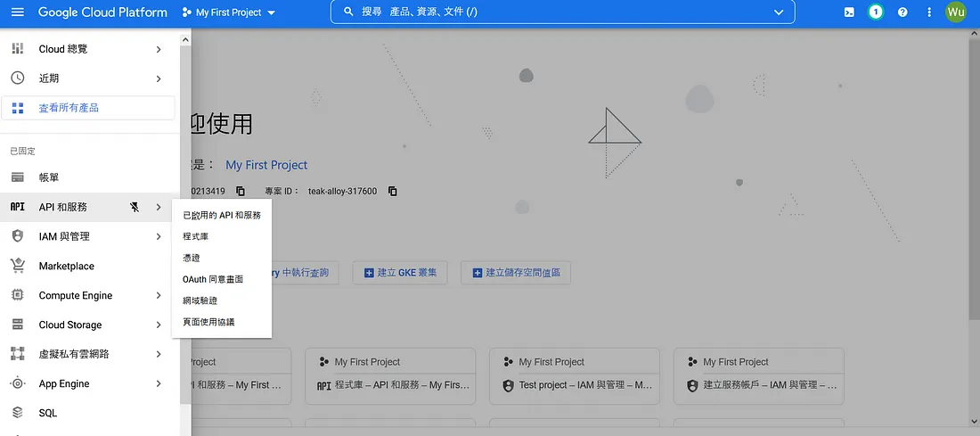Click the Cloud 總覽 dashboard icon
This screenshot has width=980, height=436.
pos(18,49)
